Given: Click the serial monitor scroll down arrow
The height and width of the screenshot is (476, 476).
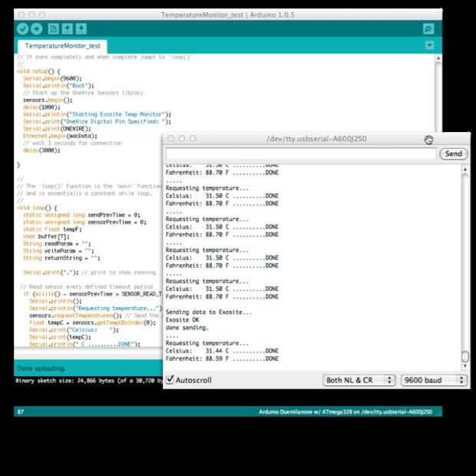Looking at the screenshot, I should (x=464, y=366).
